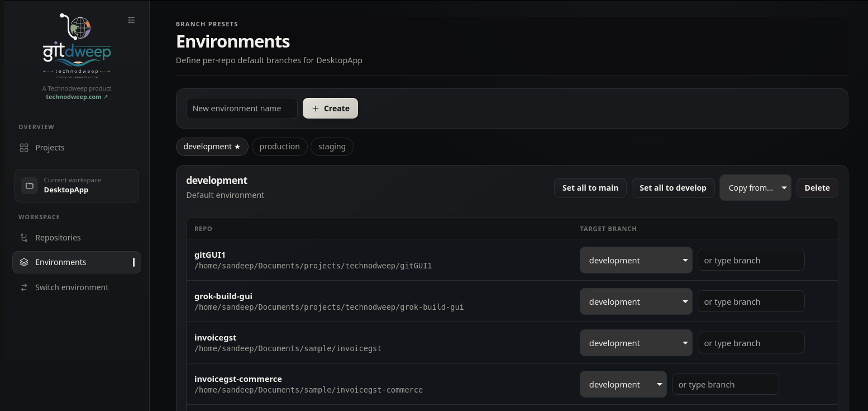Select the production environment tab
The width and height of the screenshot is (868, 411).
[x=279, y=147]
